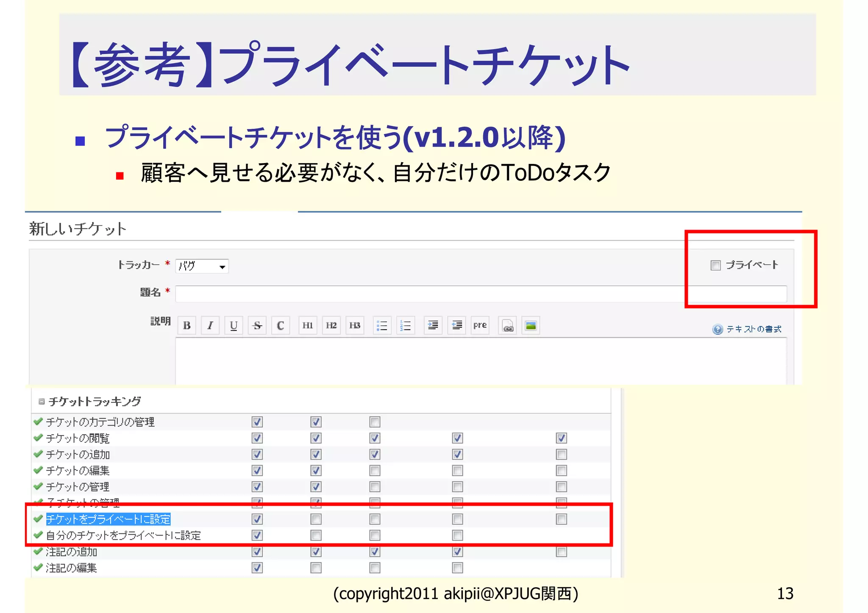Screen dimensions: 868x613
Task: Insert an ordered numbered list
Action: [x=406, y=325]
